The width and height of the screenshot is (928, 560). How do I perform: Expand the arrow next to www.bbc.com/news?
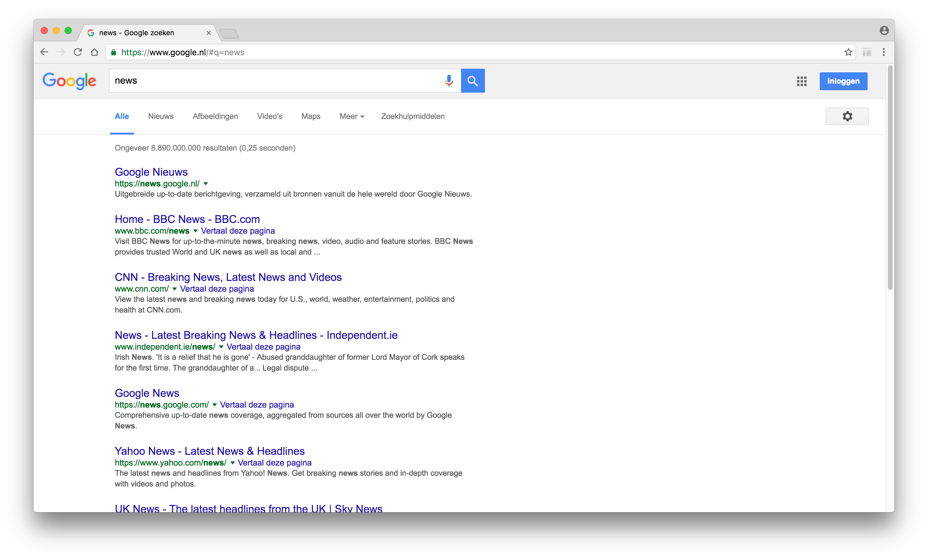196,231
